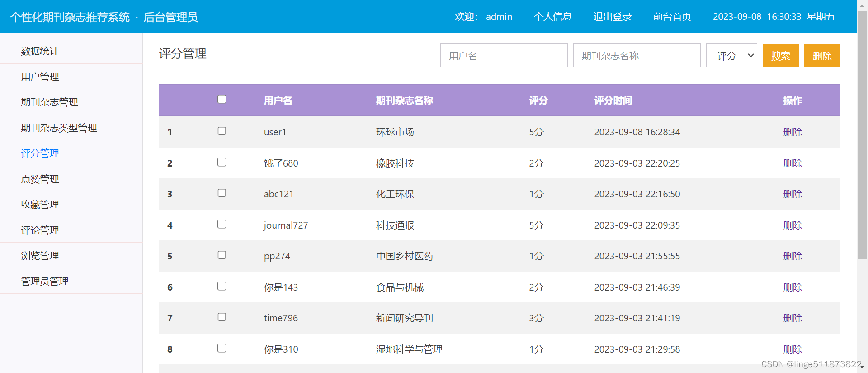Click the 新闻研究导刊 journal name cell
868x373 pixels.
coord(405,318)
